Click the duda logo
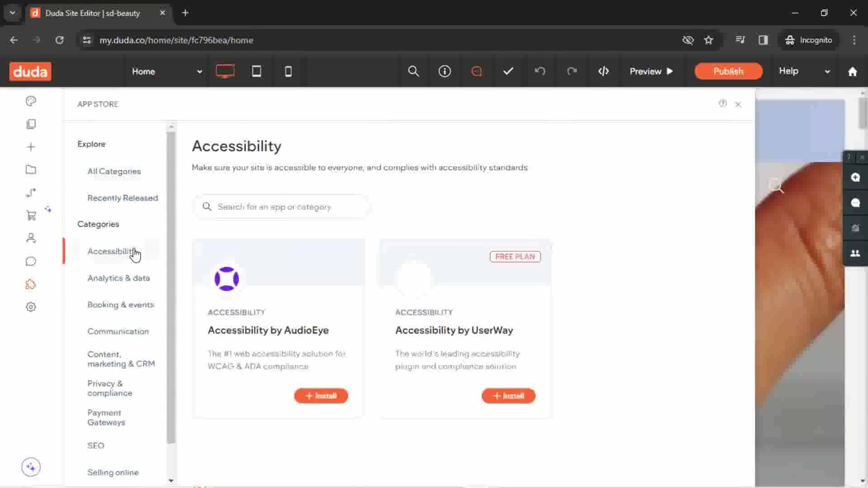This screenshot has width=868, height=488. click(30, 71)
